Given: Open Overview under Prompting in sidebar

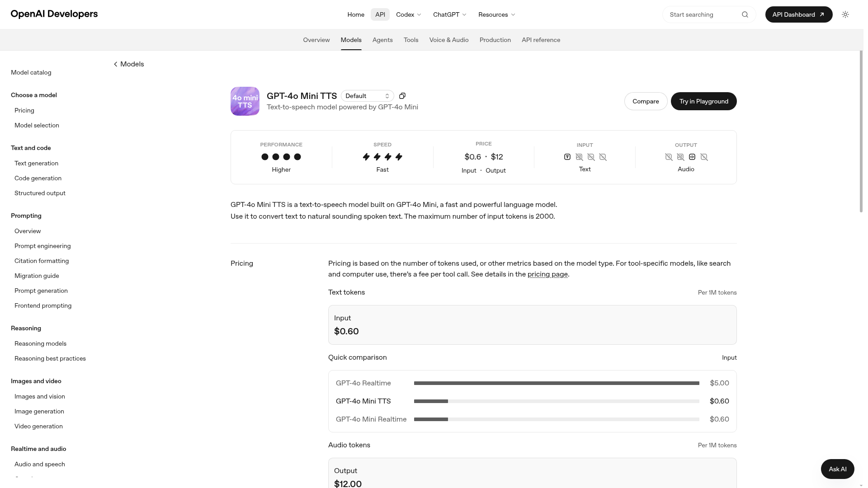Looking at the screenshot, I should point(28,231).
